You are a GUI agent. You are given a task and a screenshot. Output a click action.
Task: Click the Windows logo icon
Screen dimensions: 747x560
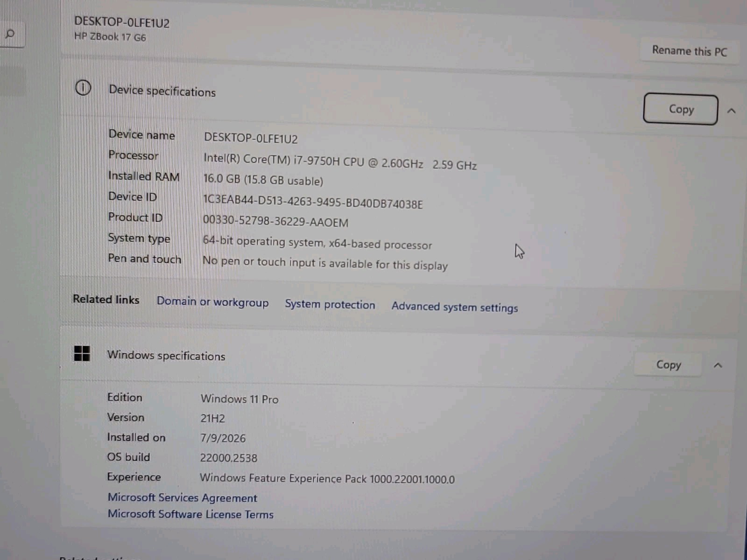pos(82,353)
